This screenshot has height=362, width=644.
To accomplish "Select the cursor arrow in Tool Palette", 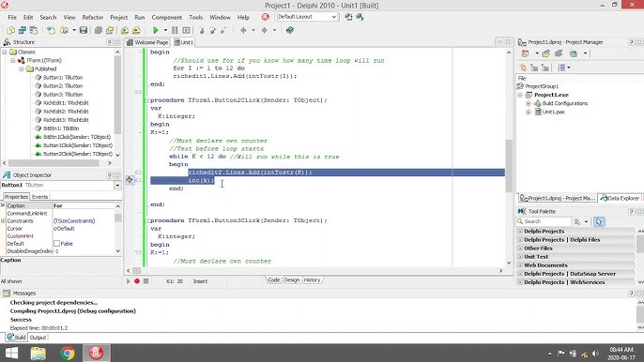I will [599, 221].
